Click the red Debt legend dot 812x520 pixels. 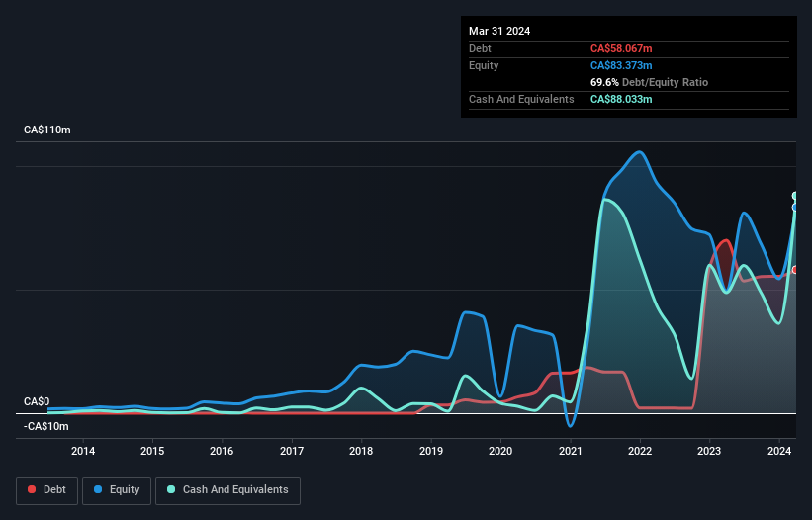[x=32, y=489]
